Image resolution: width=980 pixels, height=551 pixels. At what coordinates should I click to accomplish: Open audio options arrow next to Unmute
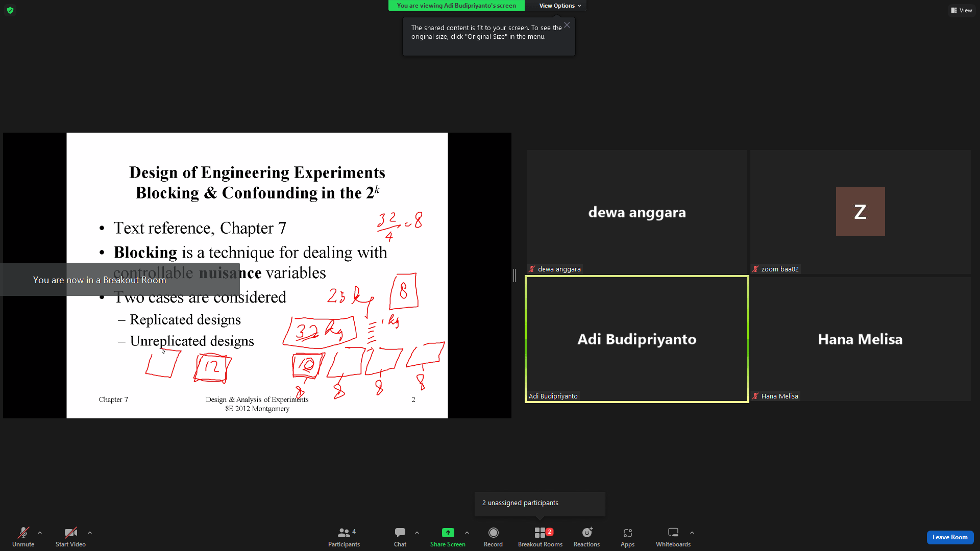[x=40, y=533]
